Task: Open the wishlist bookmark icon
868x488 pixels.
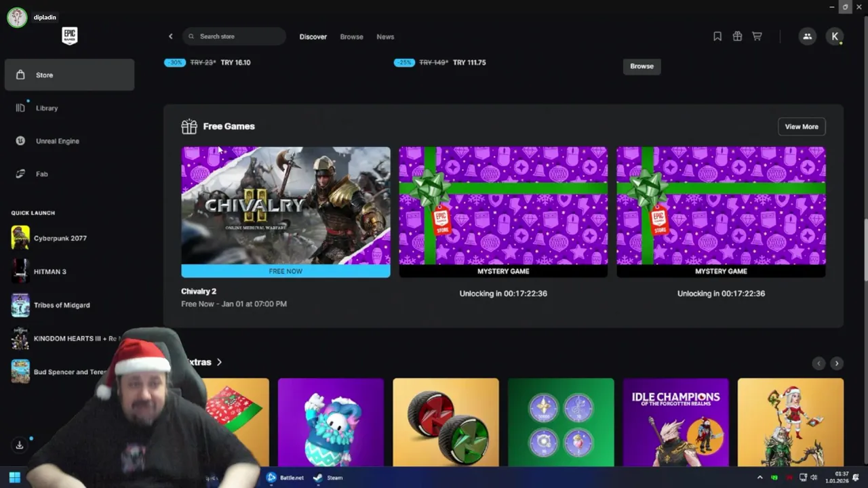Action: [x=717, y=37]
